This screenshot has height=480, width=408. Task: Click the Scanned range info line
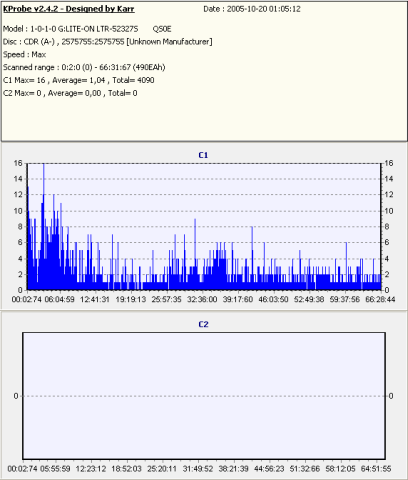tap(84, 67)
